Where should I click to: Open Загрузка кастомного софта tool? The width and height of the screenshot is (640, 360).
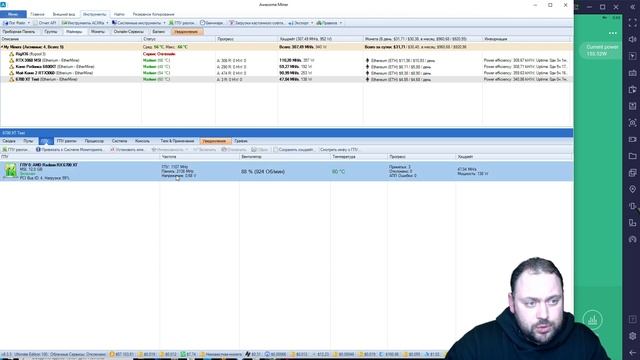pyautogui.click(x=257, y=23)
